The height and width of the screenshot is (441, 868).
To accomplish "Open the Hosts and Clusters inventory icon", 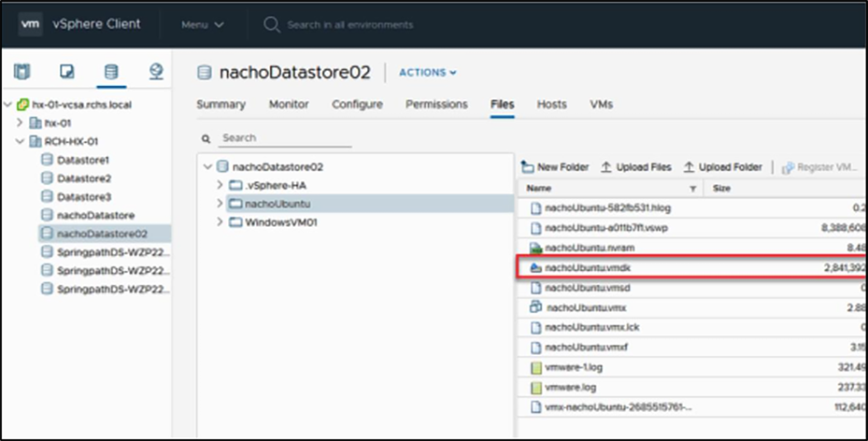I will (x=22, y=71).
